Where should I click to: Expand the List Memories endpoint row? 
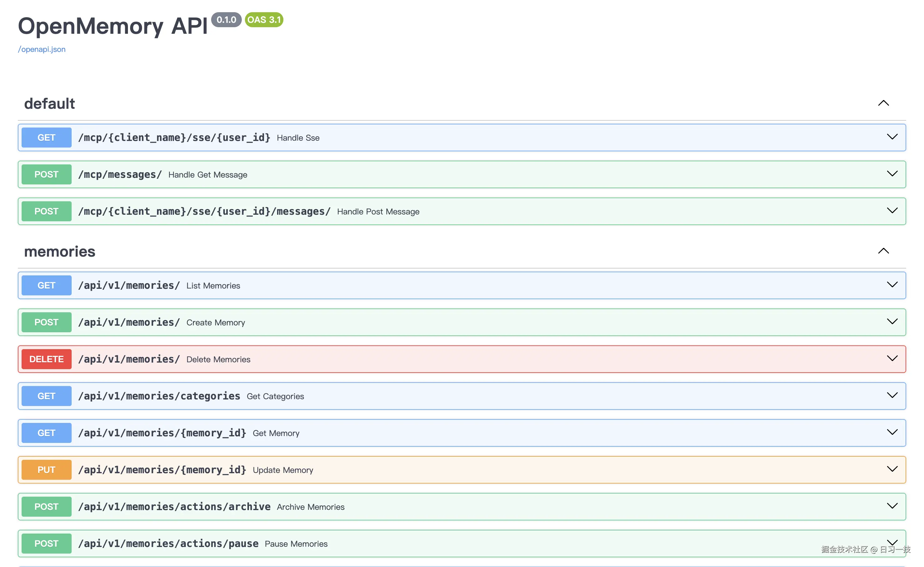tap(892, 285)
